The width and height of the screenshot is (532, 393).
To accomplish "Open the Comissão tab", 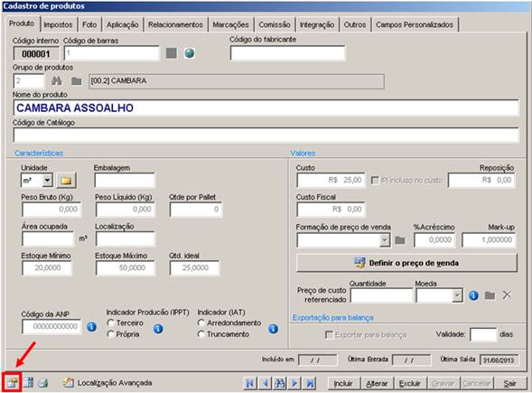I will [x=275, y=24].
